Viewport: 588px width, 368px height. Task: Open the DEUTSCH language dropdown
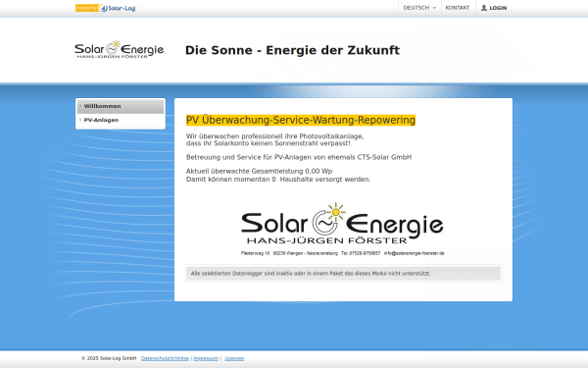click(x=419, y=8)
